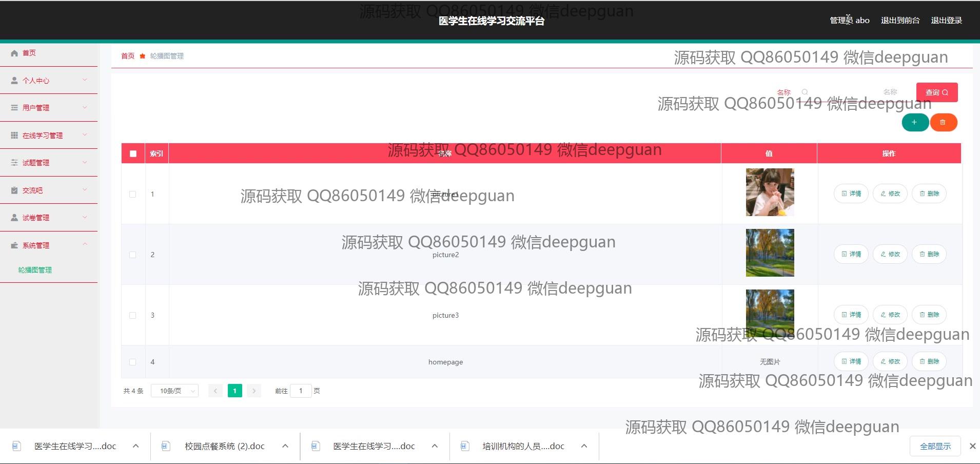Check the checkbox for row picture2
Viewport: 980px width, 464px height.
point(133,255)
